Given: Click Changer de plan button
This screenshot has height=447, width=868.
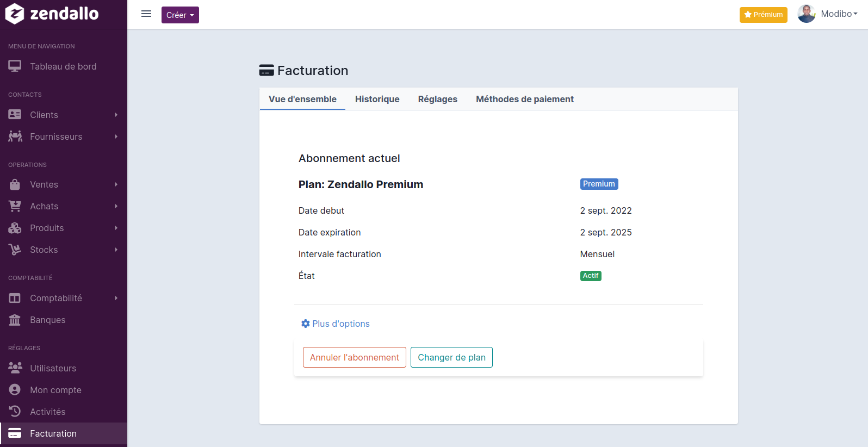Looking at the screenshot, I should click(x=451, y=357).
